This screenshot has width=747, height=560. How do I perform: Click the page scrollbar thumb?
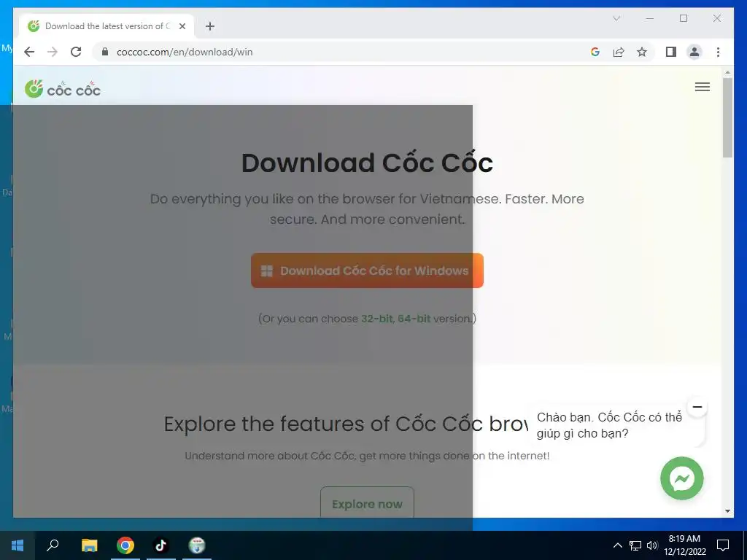pyautogui.click(x=727, y=117)
